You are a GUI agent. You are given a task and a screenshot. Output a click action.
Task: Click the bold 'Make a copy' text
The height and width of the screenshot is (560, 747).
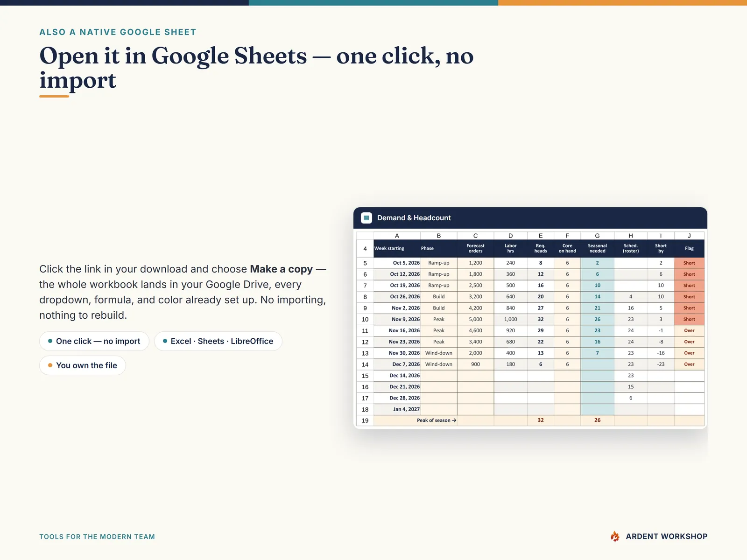tap(282, 269)
